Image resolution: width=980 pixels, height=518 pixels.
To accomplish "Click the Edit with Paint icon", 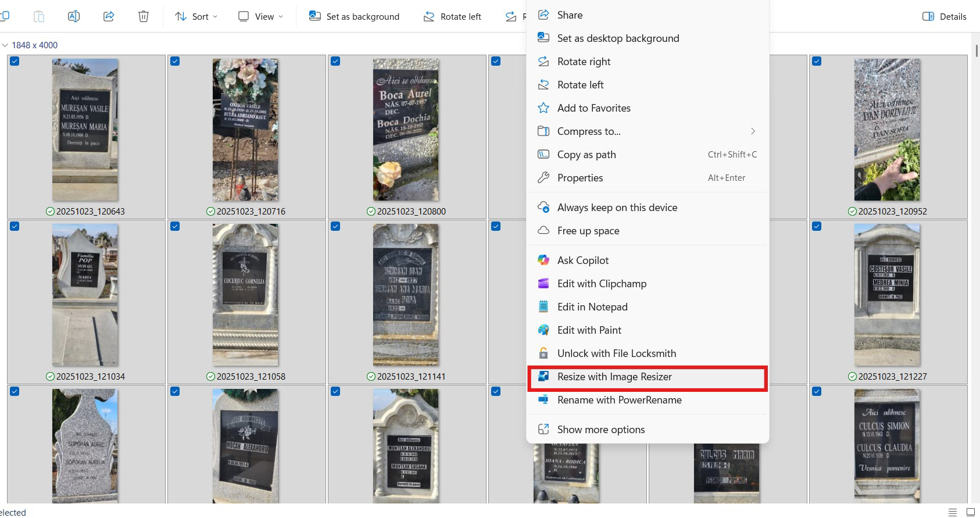I will 543,330.
